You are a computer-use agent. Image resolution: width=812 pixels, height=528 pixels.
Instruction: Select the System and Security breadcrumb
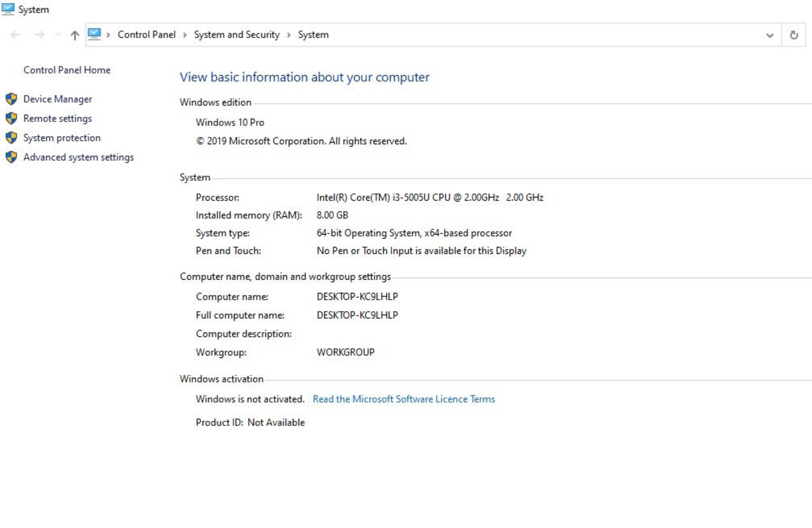pyautogui.click(x=236, y=35)
